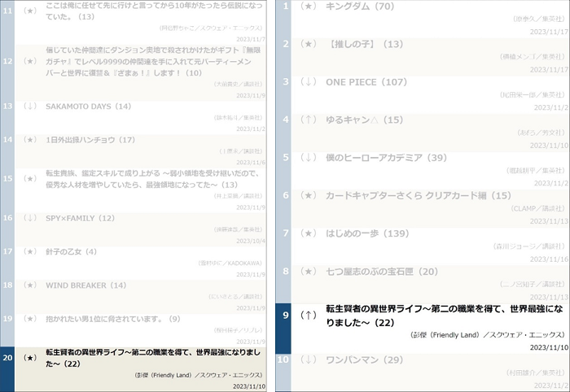Image resolution: width=570 pixels, height=392 pixels.
Task: Select ワンパンマン (29) title
Action: pyautogui.click(x=365, y=359)
